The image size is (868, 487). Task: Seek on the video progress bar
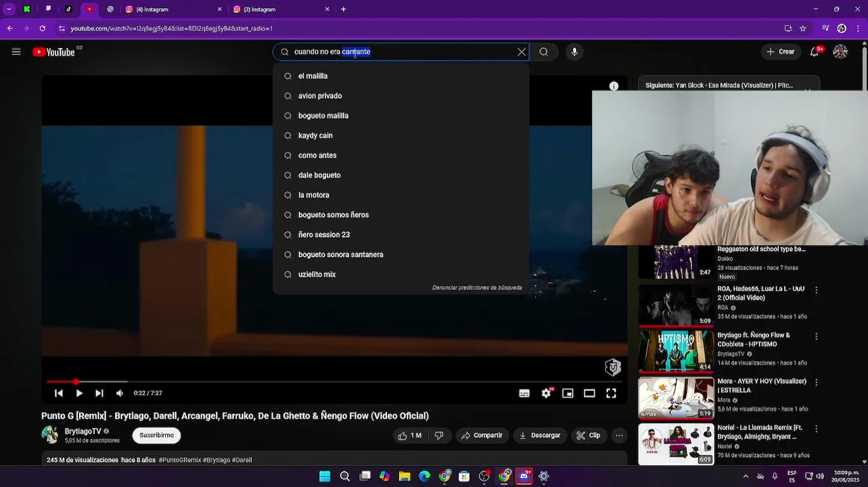click(334, 381)
